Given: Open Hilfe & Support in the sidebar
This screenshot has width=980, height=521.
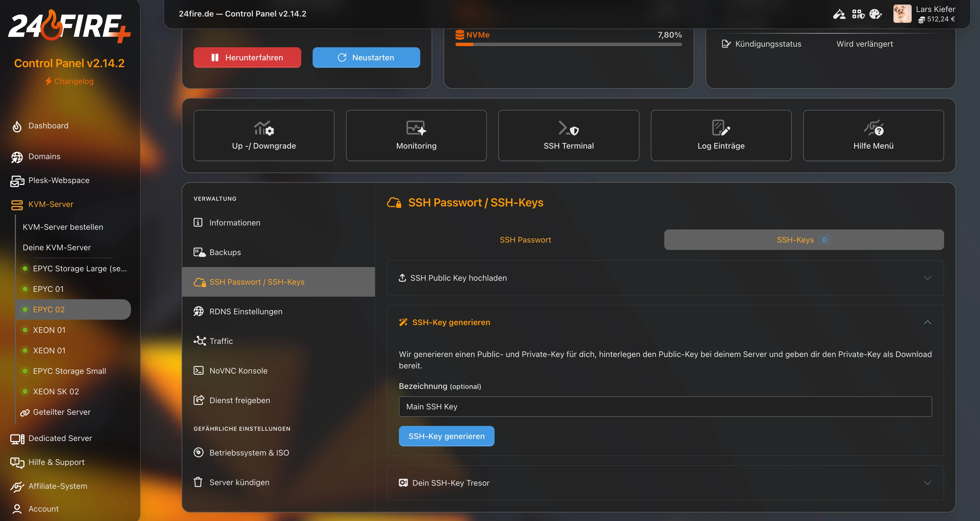Looking at the screenshot, I should pos(56,462).
